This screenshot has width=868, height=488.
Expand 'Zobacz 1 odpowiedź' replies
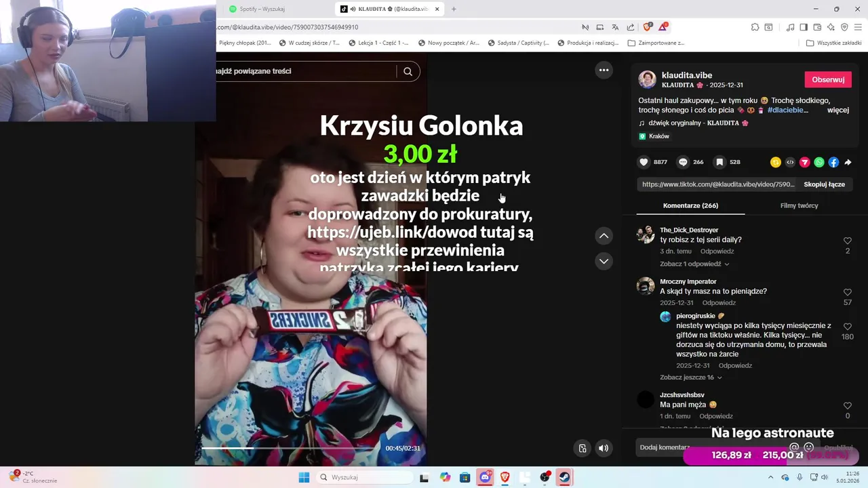[x=694, y=264]
